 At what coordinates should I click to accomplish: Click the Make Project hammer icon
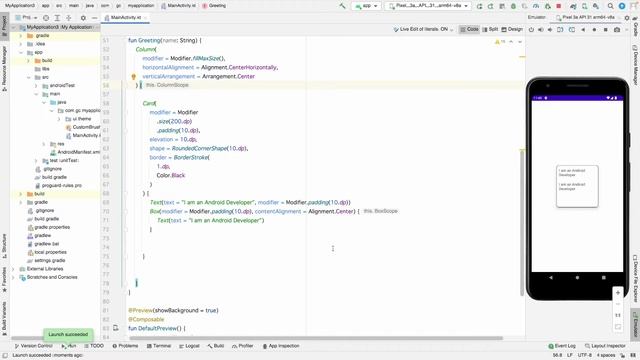342,6
